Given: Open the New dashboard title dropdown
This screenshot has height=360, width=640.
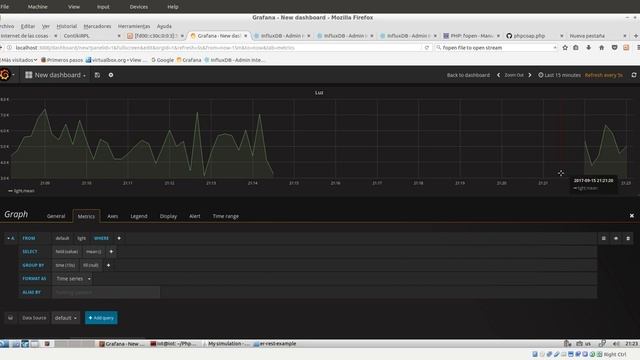Looking at the screenshot, I should click(56, 75).
